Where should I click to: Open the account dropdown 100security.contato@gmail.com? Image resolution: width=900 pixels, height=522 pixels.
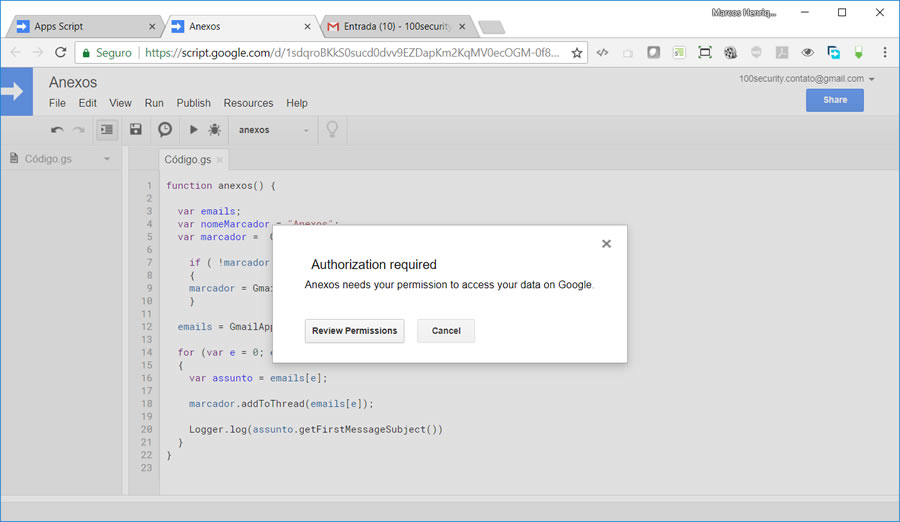point(806,79)
